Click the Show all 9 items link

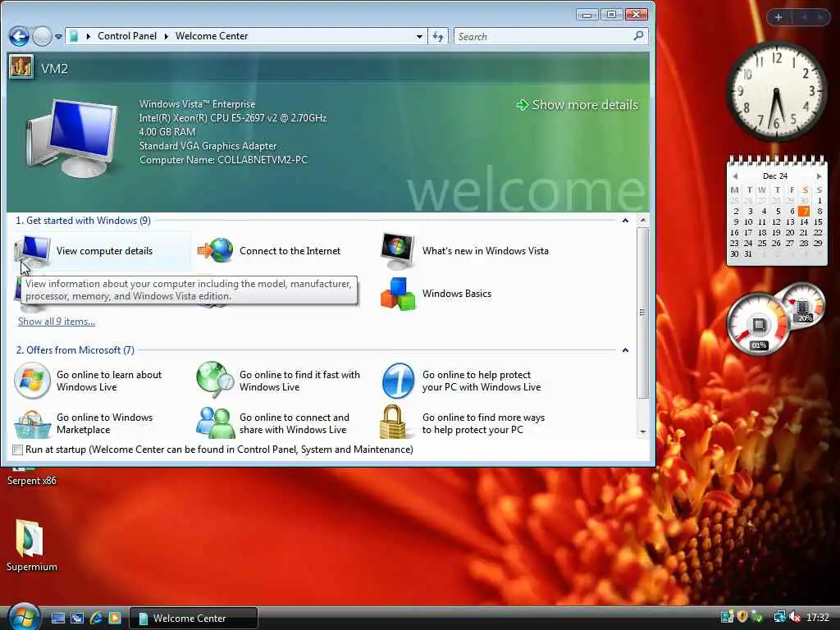pos(57,322)
